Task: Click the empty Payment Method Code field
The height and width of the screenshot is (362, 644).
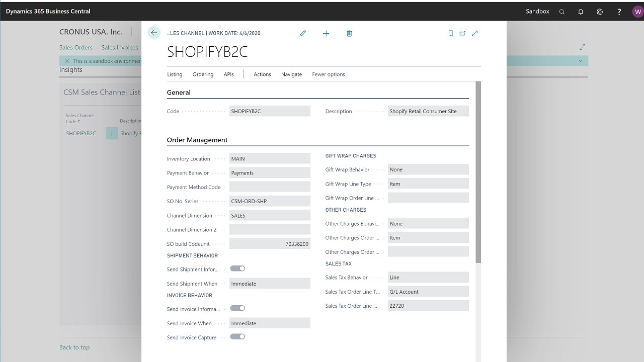Action: click(270, 187)
